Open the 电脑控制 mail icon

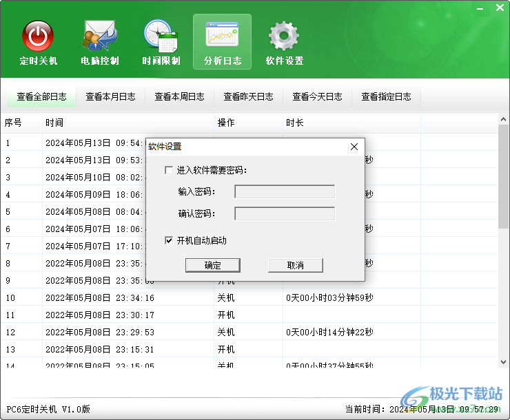point(100,43)
